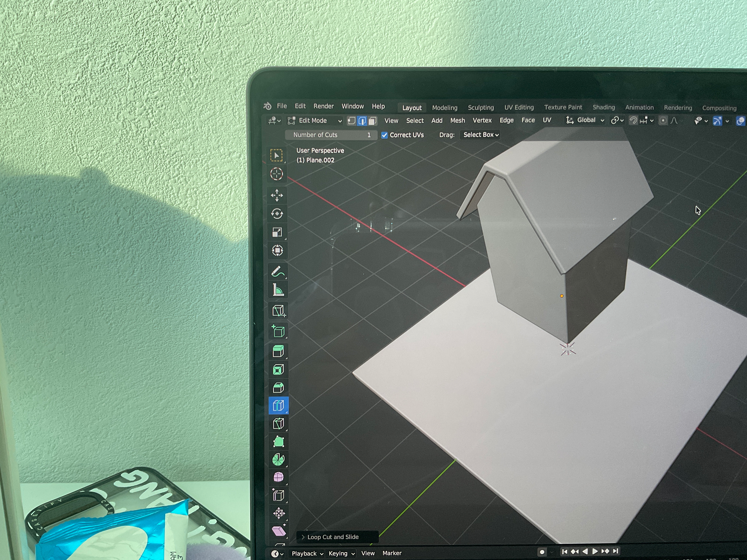This screenshot has height=560, width=747.
Task: Select the Rotate tool icon
Action: coord(277,214)
